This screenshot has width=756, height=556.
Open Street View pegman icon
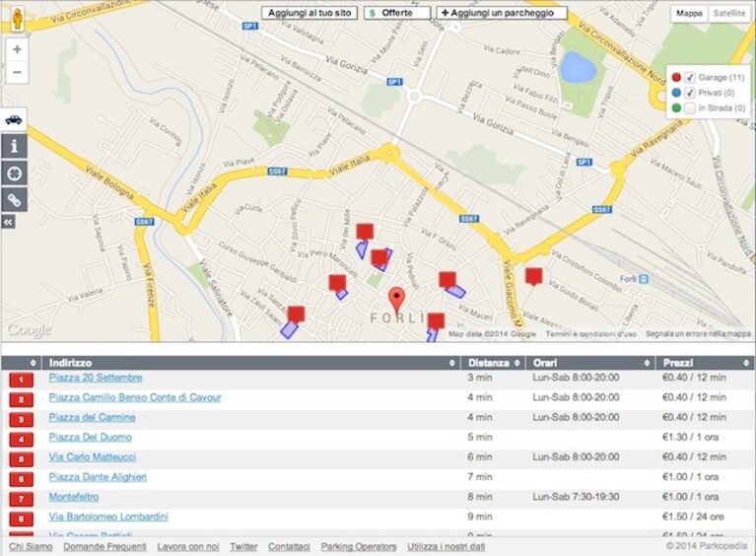click(x=18, y=19)
